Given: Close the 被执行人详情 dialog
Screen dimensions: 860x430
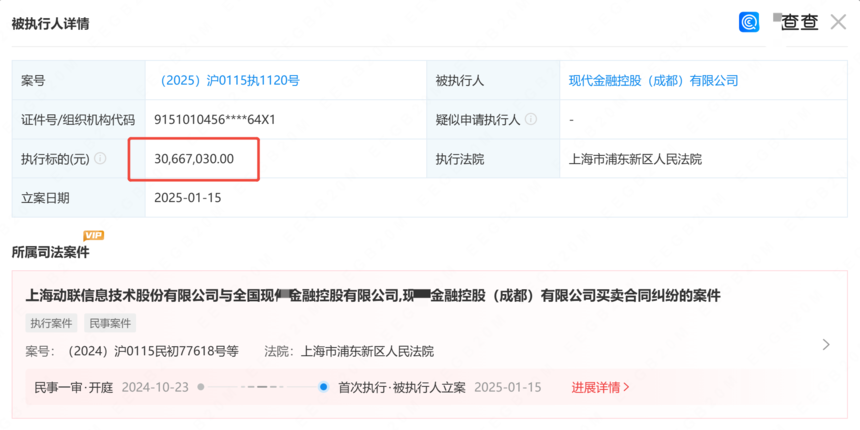Looking at the screenshot, I should tap(838, 22).
